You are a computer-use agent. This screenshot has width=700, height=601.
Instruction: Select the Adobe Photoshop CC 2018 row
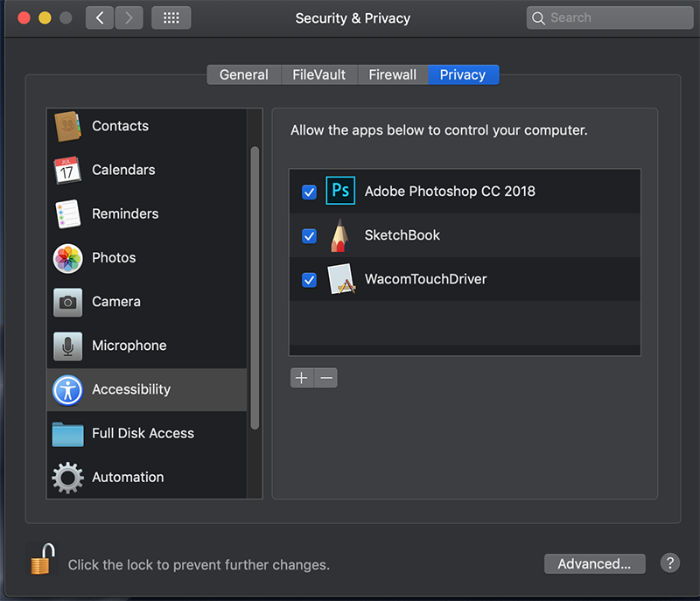465,192
